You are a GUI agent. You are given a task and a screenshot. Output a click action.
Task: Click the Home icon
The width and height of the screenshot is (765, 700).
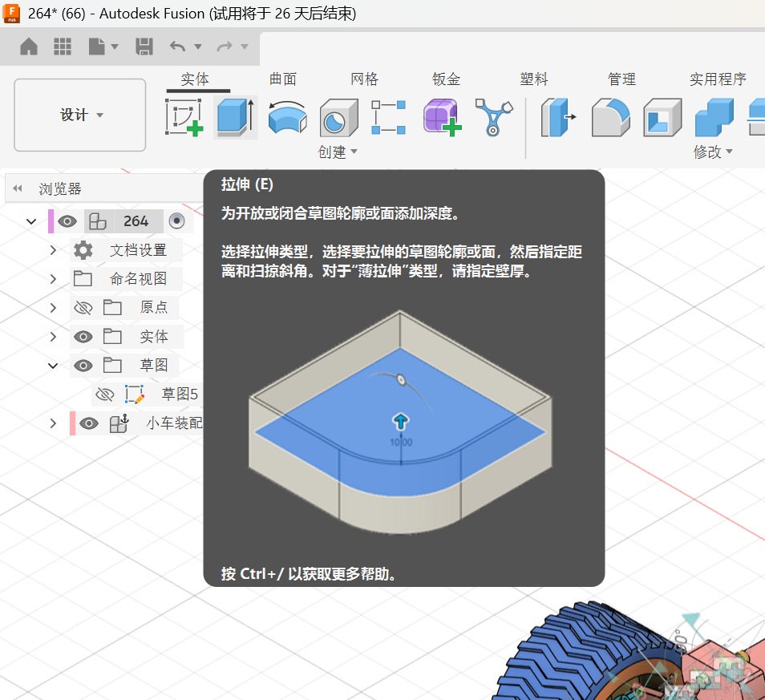pyautogui.click(x=29, y=47)
